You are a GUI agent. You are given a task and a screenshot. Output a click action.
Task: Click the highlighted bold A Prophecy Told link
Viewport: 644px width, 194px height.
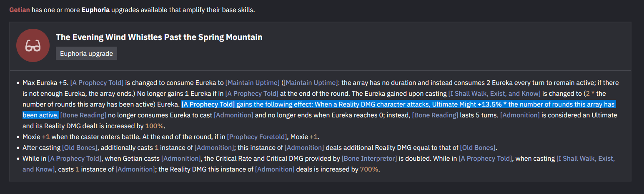[208, 104]
